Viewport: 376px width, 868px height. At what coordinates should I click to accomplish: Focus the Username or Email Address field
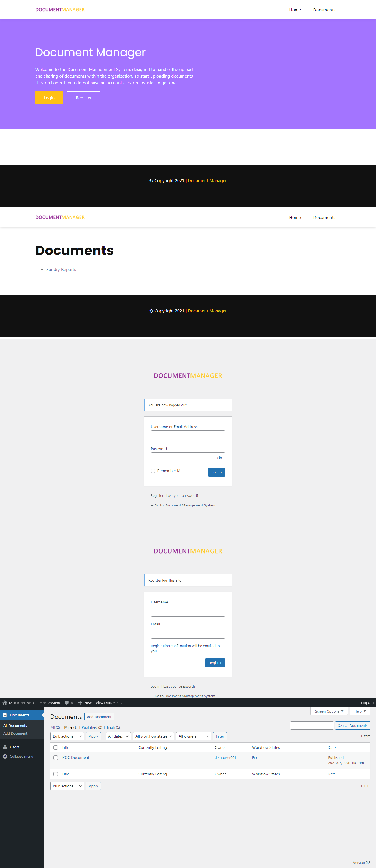click(x=188, y=436)
